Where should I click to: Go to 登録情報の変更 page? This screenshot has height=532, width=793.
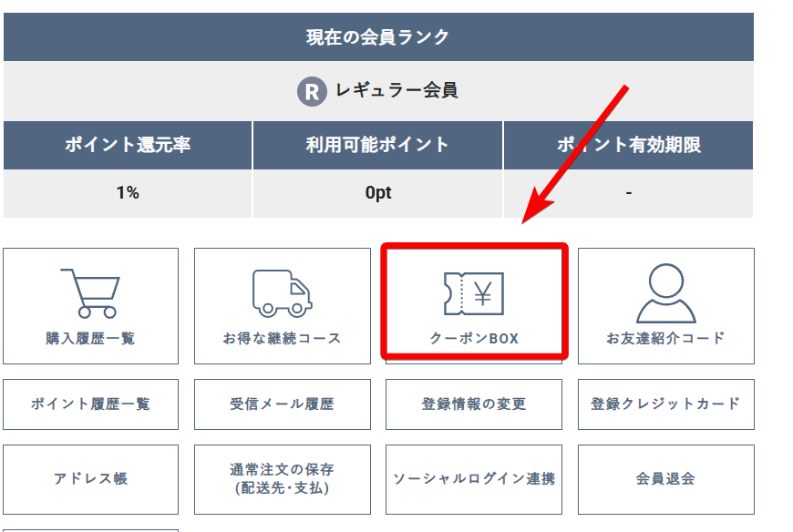(474, 404)
